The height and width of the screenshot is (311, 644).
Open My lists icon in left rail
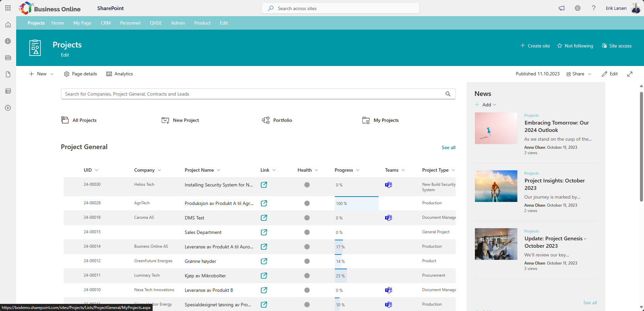8,91
